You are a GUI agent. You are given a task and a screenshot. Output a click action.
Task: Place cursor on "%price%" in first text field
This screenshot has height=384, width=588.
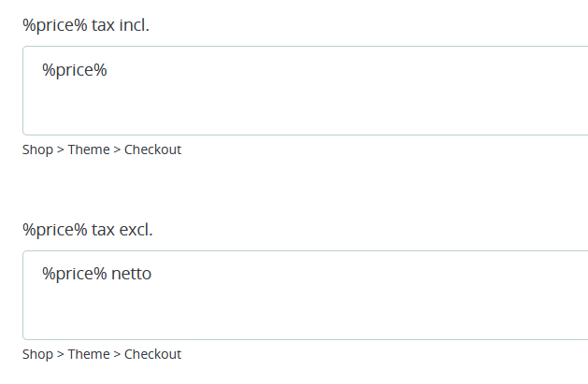coord(75,69)
